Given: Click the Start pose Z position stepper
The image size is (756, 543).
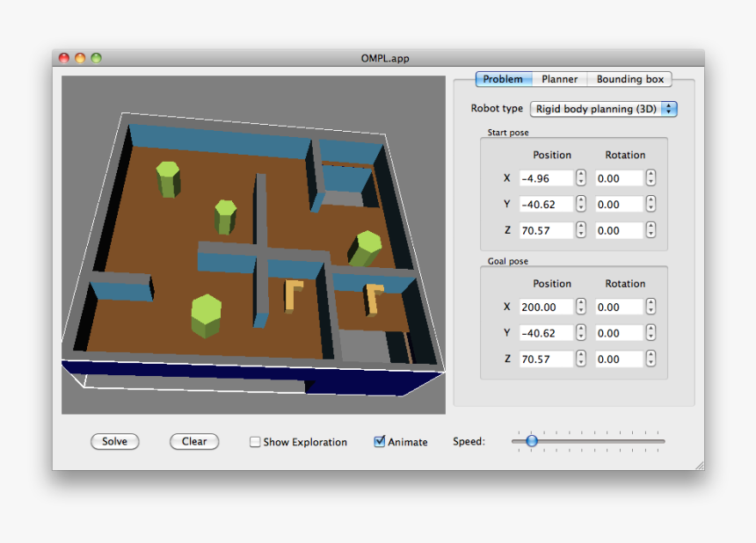Looking at the screenshot, I should 581,230.
